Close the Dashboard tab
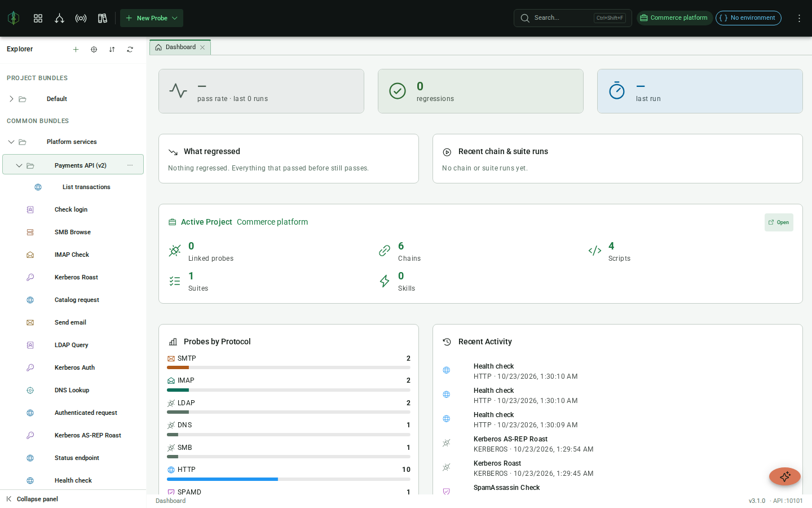The height and width of the screenshot is (508, 812). (202, 47)
